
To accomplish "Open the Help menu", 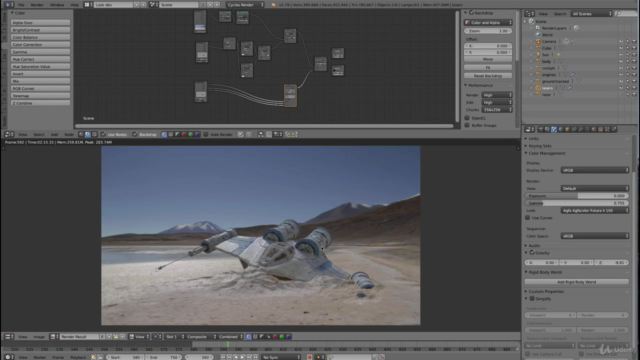I will pyautogui.click(x=74, y=5).
